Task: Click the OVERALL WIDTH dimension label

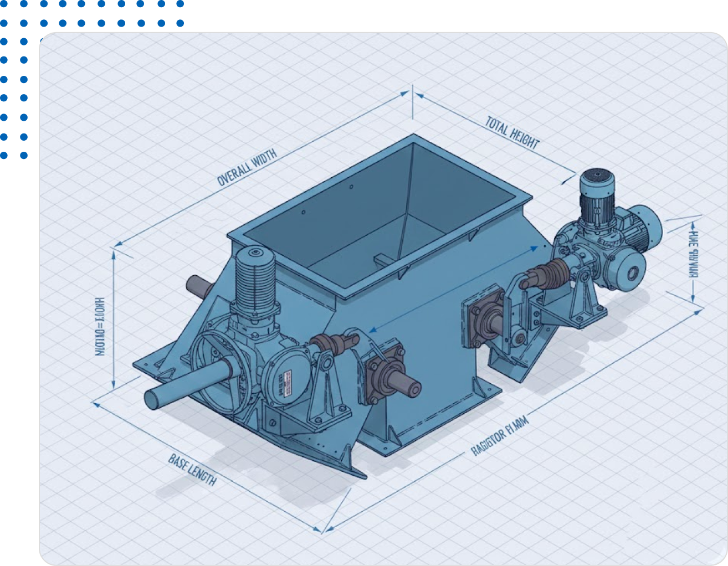Action: 246,168
